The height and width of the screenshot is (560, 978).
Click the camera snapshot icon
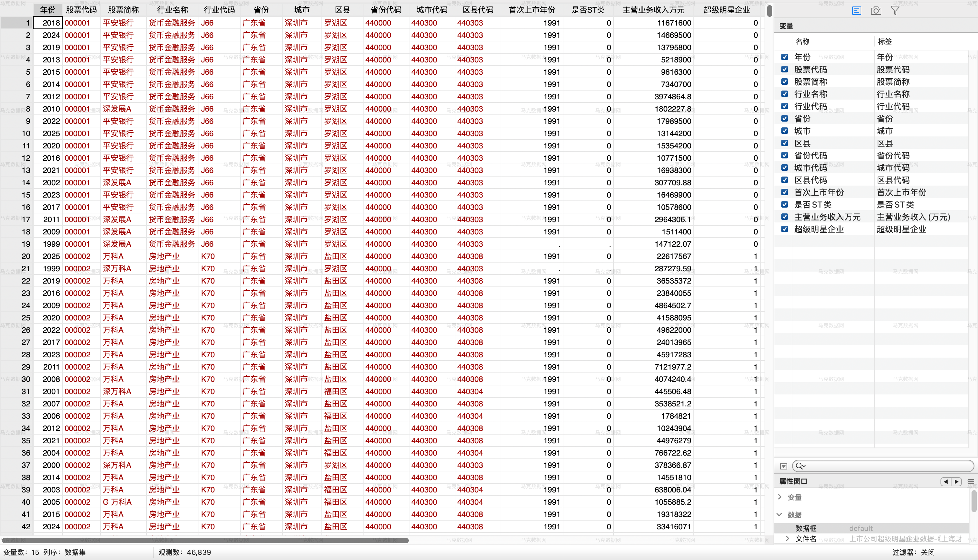876,11
